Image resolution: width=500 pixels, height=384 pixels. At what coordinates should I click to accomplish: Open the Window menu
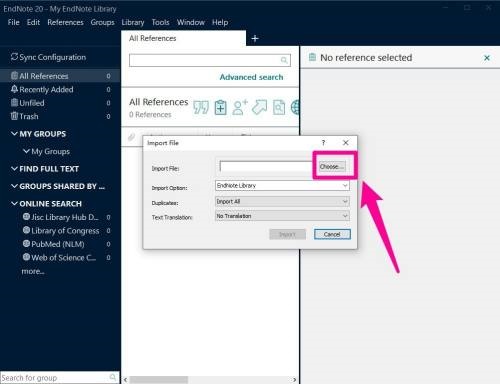[x=191, y=22]
